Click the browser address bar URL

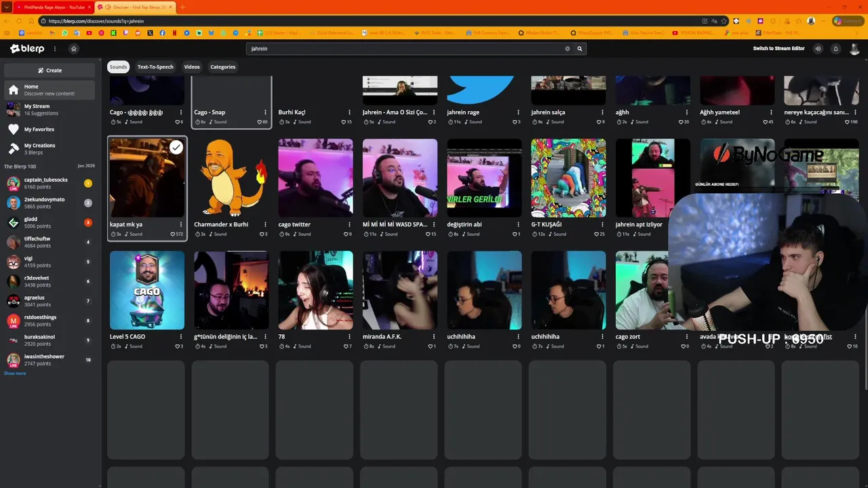[x=96, y=21]
